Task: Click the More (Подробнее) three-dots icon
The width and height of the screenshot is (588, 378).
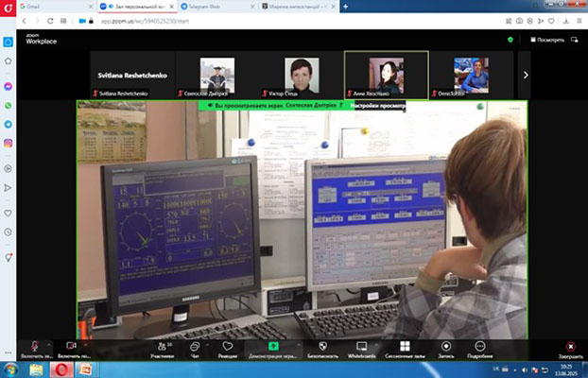Action: [479, 347]
